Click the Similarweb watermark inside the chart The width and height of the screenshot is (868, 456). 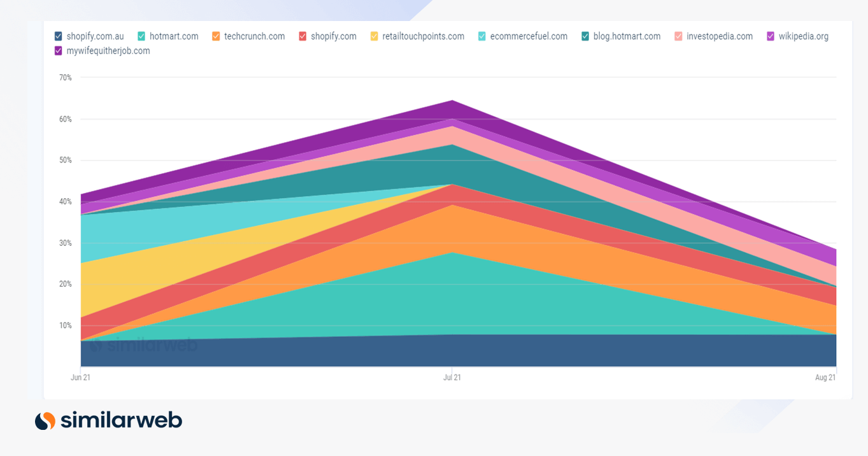pyautogui.click(x=145, y=345)
